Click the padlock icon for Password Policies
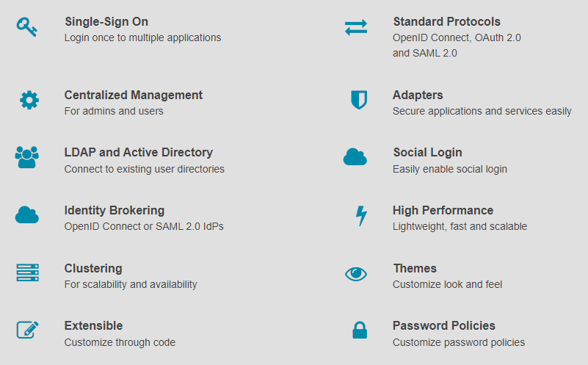Screen dimensions: 588x365 (x=360, y=330)
